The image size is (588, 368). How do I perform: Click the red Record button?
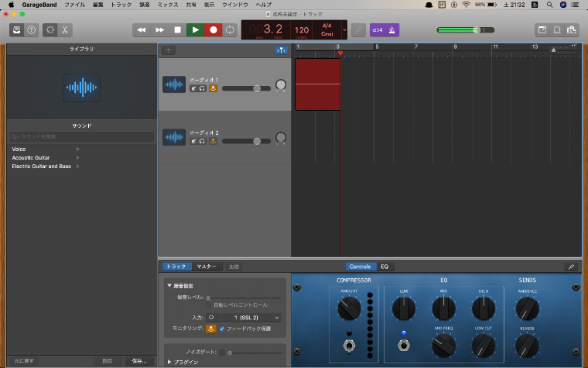[x=213, y=30]
